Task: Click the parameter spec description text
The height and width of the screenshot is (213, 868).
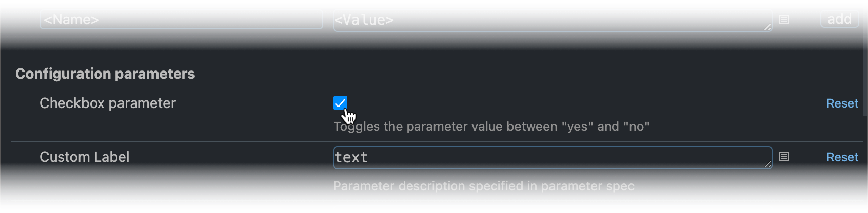Action: click(x=484, y=186)
